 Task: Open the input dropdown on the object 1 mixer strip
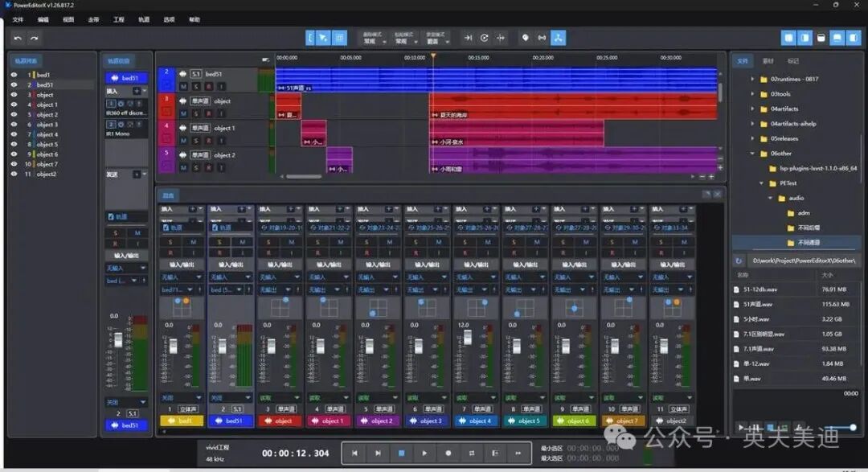(x=329, y=277)
